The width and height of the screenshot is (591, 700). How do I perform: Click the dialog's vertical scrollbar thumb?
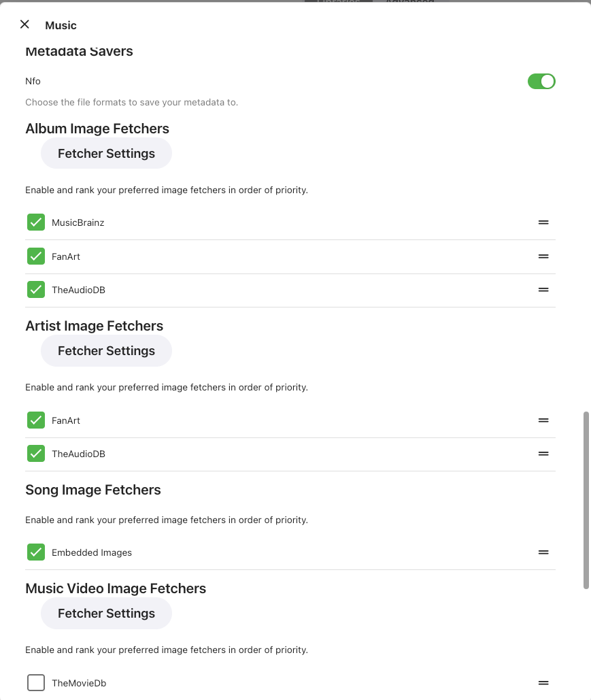pos(586,500)
